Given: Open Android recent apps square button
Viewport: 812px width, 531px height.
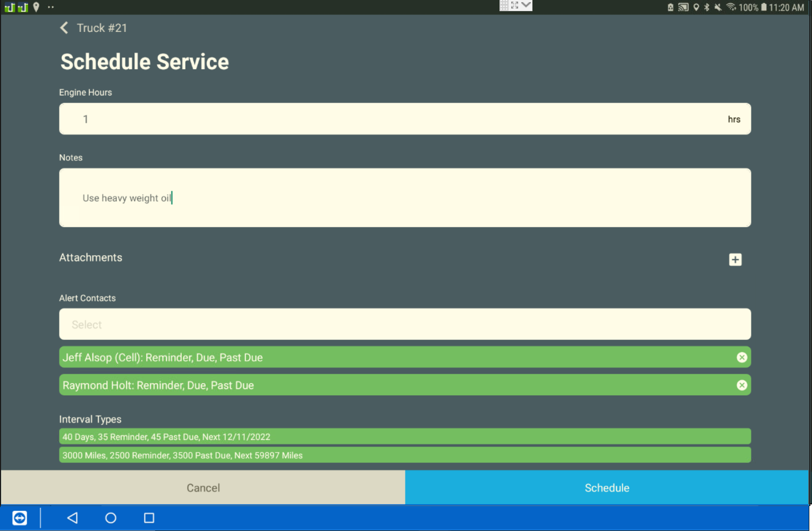Looking at the screenshot, I should pyautogui.click(x=149, y=518).
